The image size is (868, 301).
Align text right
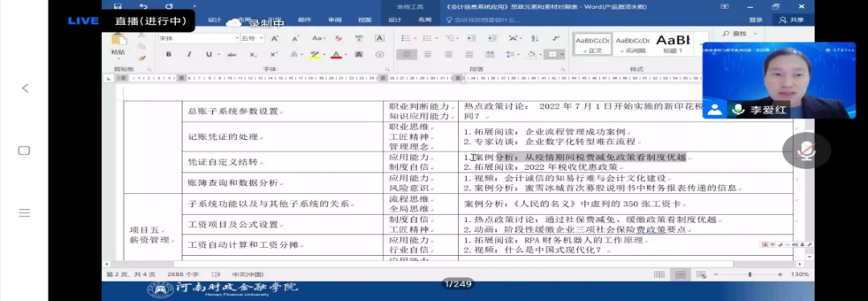(x=448, y=54)
